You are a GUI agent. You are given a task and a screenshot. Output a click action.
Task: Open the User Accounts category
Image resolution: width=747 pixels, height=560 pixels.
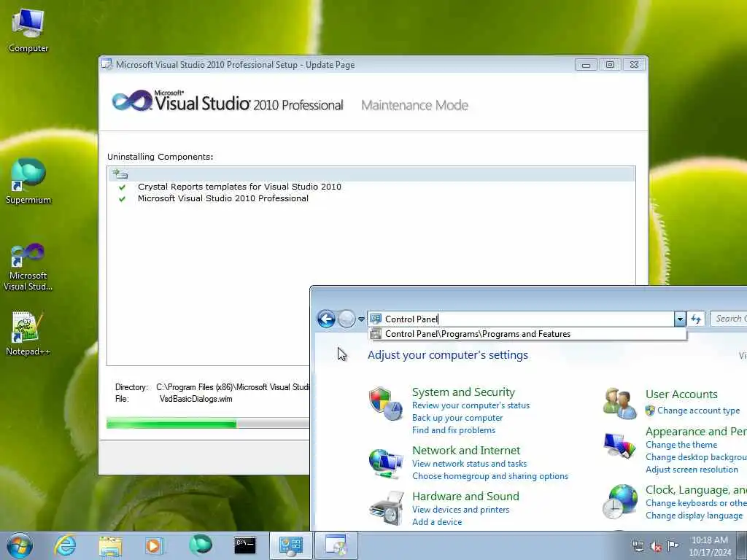681,394
